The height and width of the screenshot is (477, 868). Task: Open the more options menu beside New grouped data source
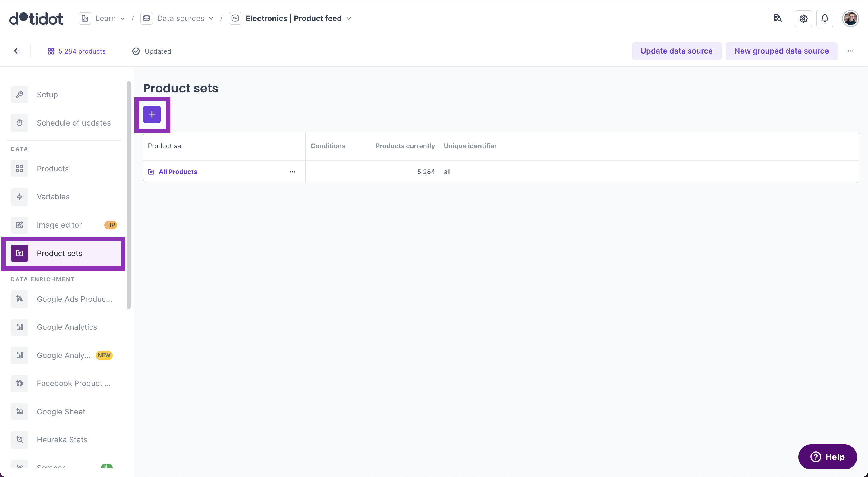(850, 51)
